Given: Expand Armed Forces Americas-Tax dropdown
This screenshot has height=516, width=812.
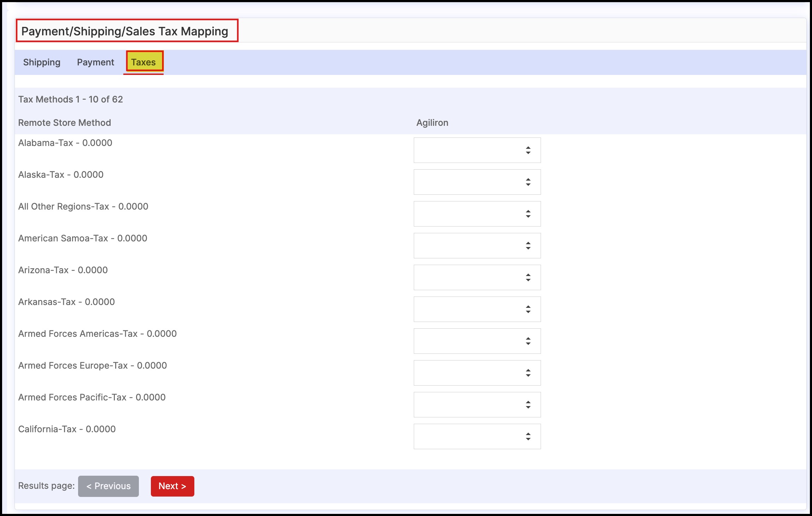Looking at the screenshot, I should coord(477,341).
